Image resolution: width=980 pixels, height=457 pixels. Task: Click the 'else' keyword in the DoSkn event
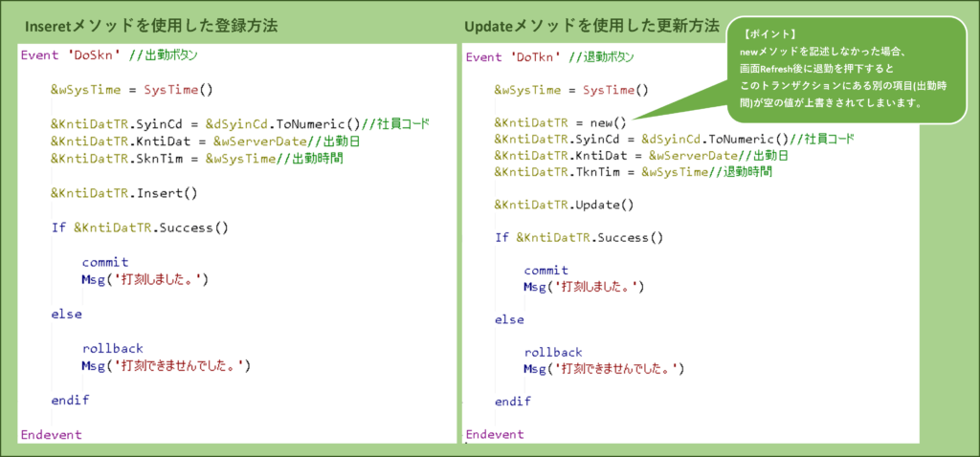tap(66, 314)
